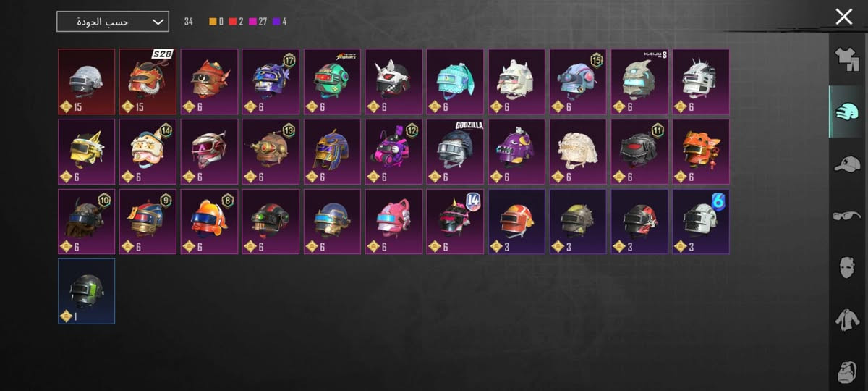Image resolution: width=868 pixels, height=391 pixels.
Task: Click the dropdown chevron arrow
Action: click(x=158, y=22)
